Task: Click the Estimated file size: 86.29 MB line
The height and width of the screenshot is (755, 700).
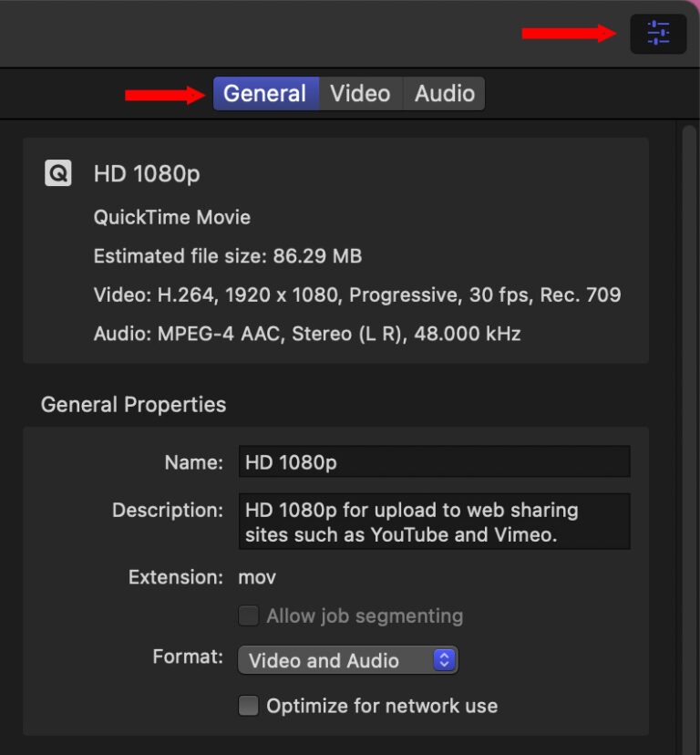Action: (x=228, y=256)
